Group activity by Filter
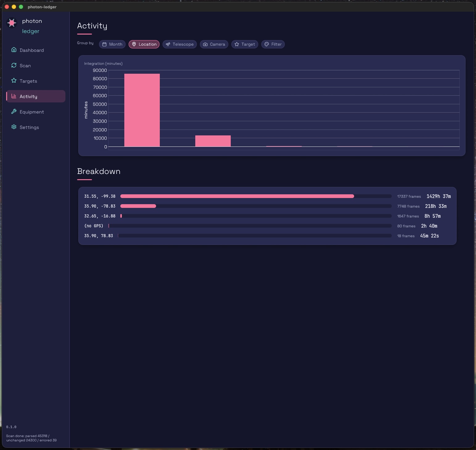Screen dimensions: 476x450 tap(273, 44)
